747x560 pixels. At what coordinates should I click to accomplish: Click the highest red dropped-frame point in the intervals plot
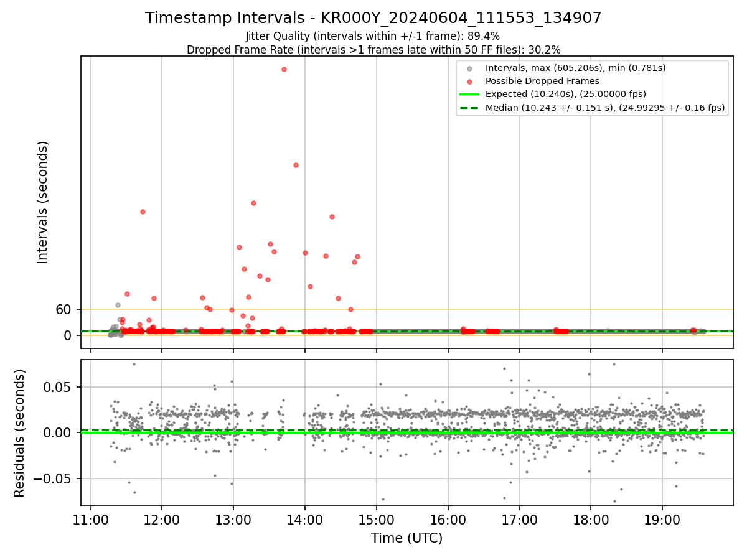[x=284, y=69]
